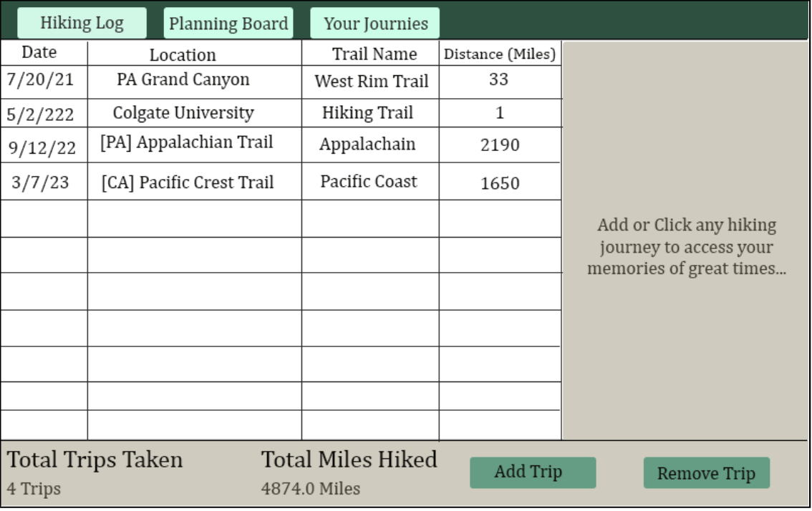Open the Colgate University hiking entry

(193, 113)
